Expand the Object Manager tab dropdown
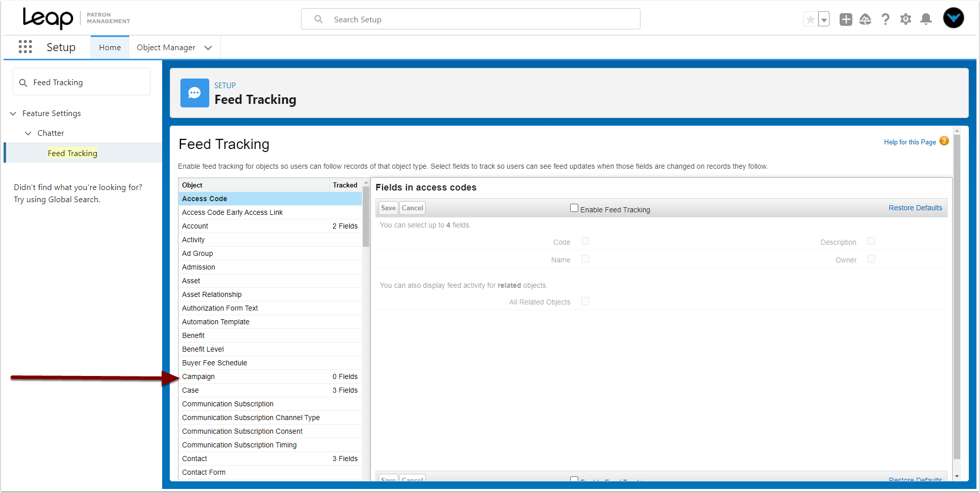 [208, 48]
